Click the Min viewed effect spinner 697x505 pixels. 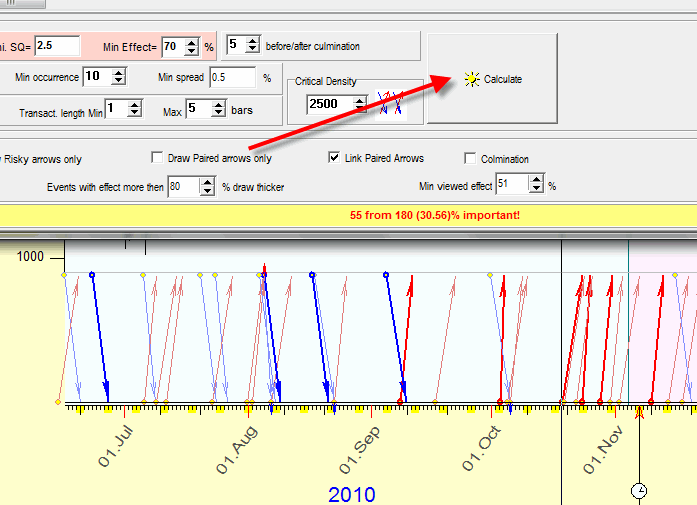pyautogui.click(x=535, y=184)
